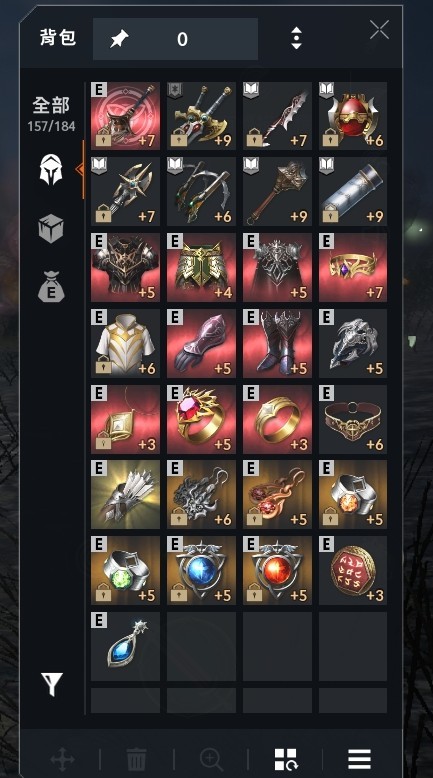Open the hamburger menu at bottom
The image size is (433, 778).
pyautogui.click(x=360, y=759)
